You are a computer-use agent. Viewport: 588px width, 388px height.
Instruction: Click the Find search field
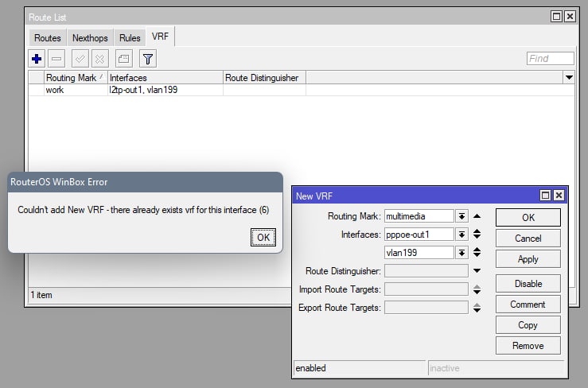point(550,59)
